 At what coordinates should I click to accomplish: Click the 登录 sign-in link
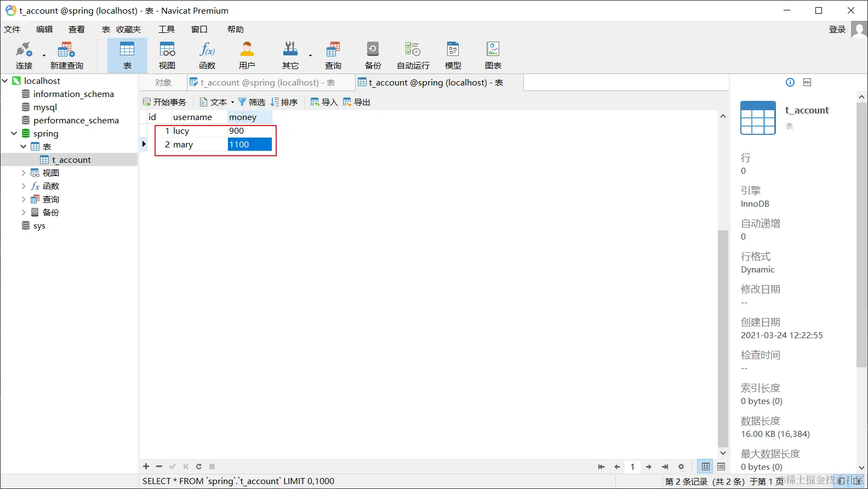pos(837,29)
